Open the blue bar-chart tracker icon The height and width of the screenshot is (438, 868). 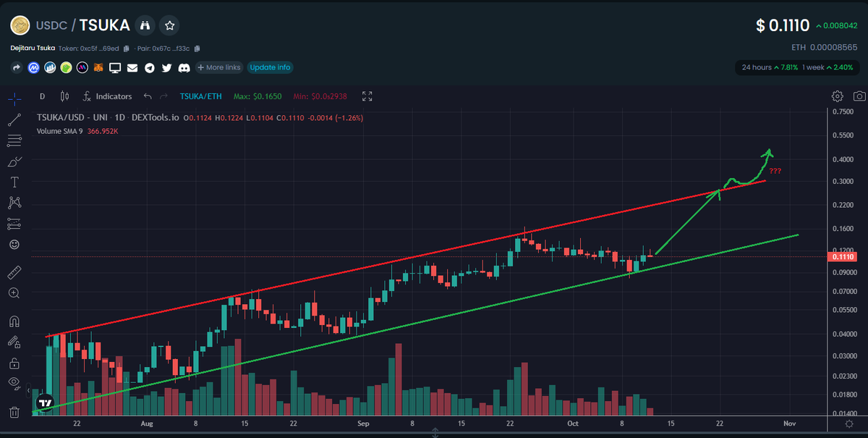(x=50, y=67)
